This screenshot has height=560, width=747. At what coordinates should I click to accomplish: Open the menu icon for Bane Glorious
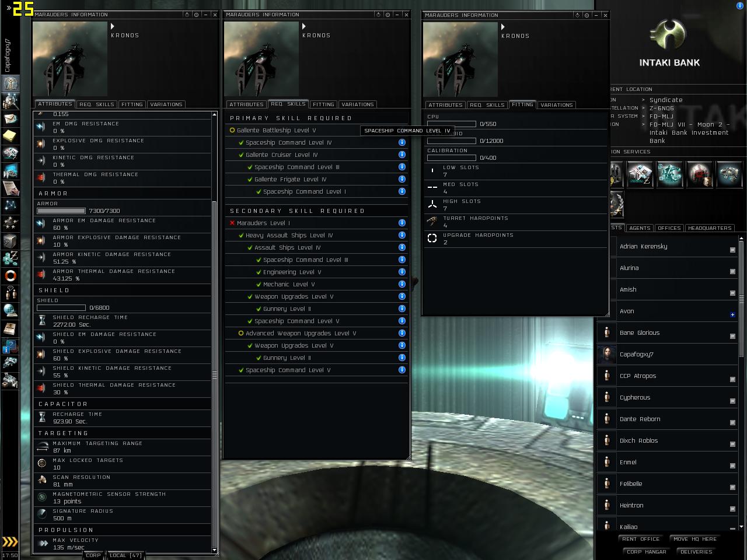(732, 336)
